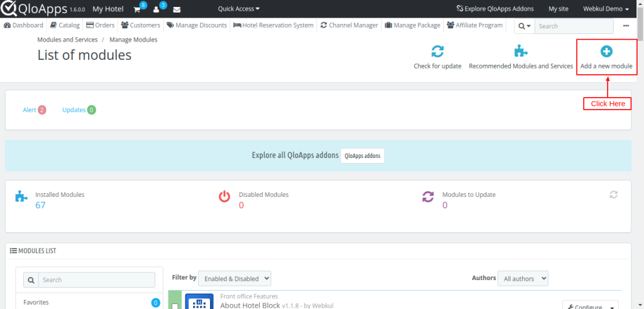Viewport: 644px width, 309px height.
Task: Click the Favorites count badge 0
Action: pos(156,303)
